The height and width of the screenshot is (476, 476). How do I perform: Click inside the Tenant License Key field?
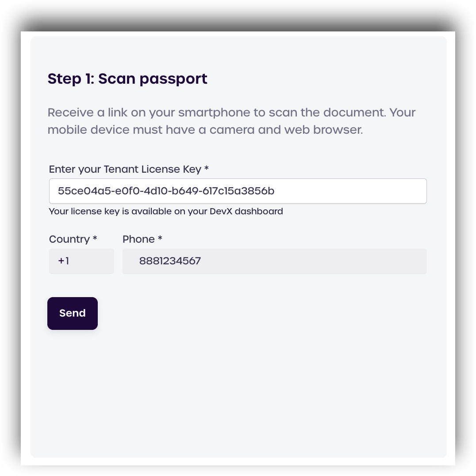click(238, 191)
